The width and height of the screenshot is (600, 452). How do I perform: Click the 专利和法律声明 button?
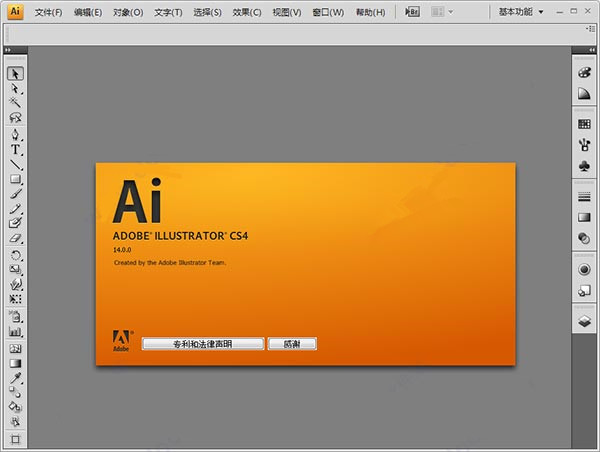(203, 344)
